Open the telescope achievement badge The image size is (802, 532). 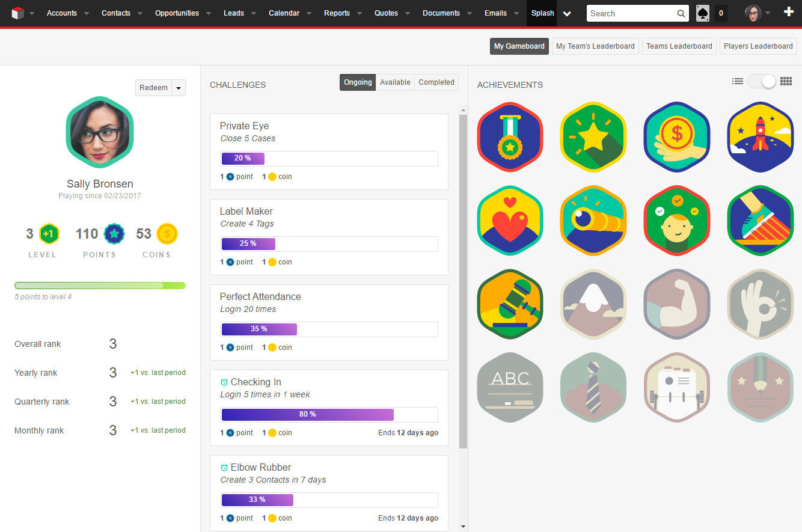[x=593, y=221]
